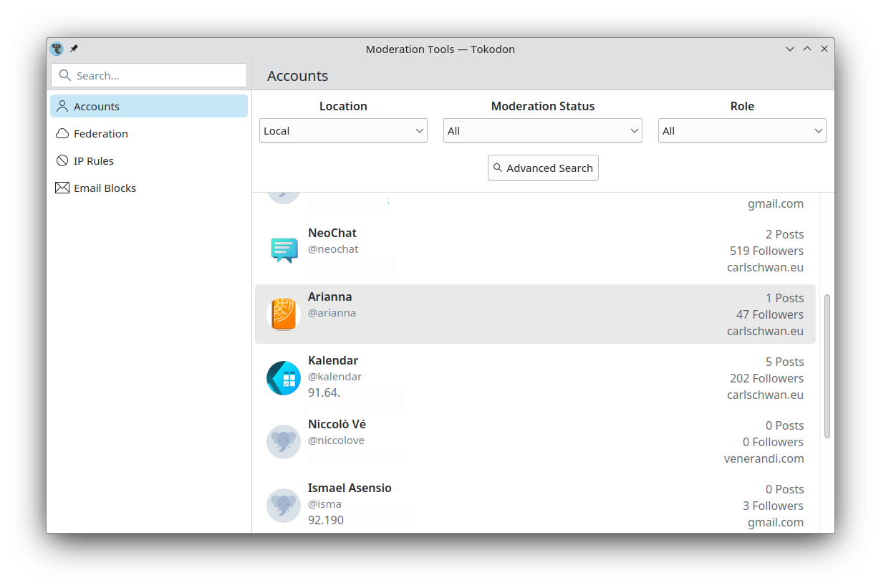The width and height of the screenshot is (881, 588).
Task: Open the Kalendar account name
Action: (x=333, y=360)
